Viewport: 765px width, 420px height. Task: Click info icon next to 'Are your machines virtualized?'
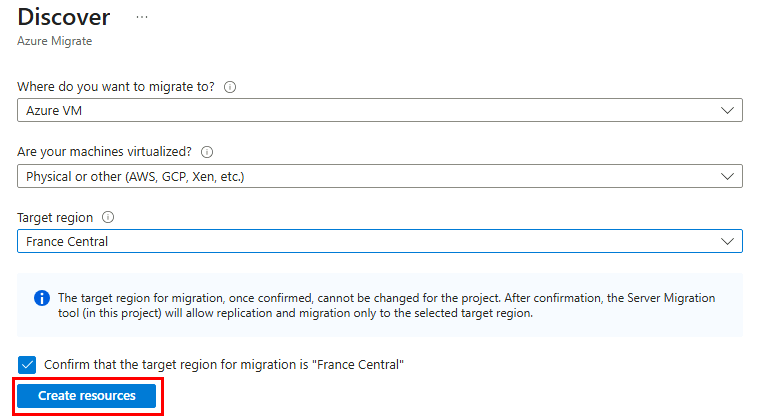tap(207, 152)
